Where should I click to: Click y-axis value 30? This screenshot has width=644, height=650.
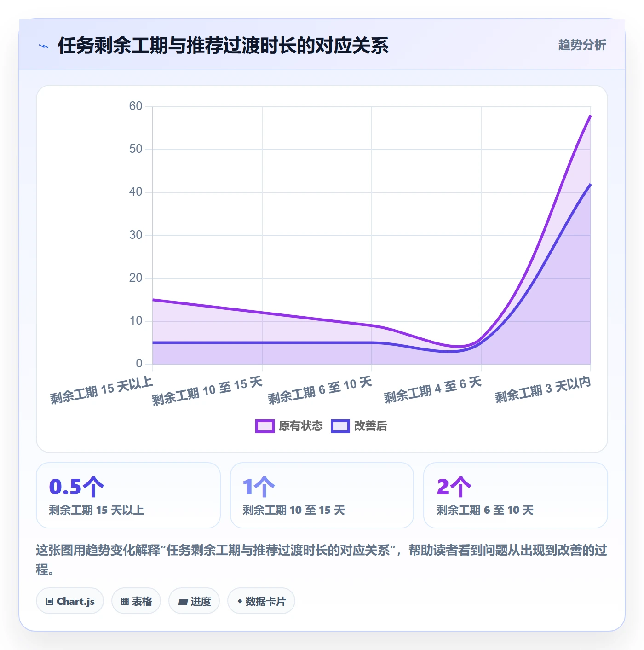coord(136,235)
